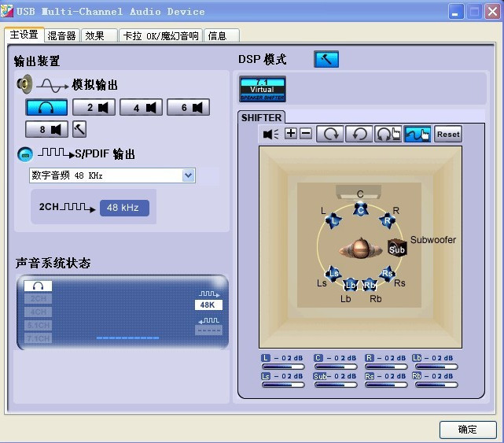The width and height of the screenshot is (504, 443).
Task: Click the 5.1CH status indicator
Action: pyautogui.click(x=38, y=325)
